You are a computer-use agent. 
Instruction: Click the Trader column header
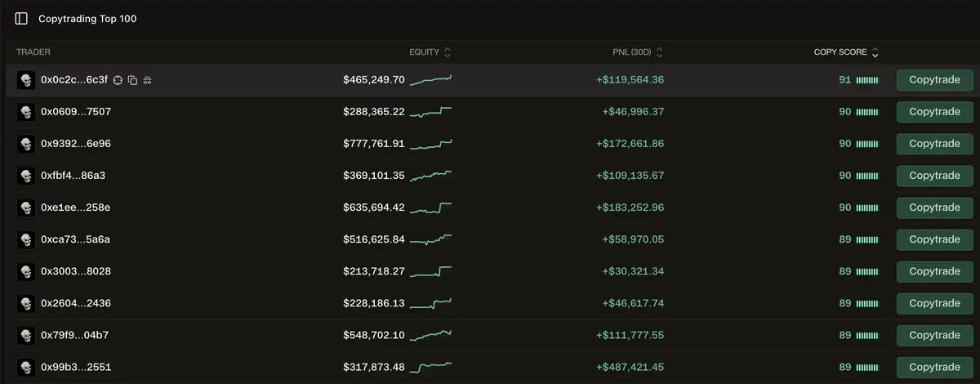point(33,52)
